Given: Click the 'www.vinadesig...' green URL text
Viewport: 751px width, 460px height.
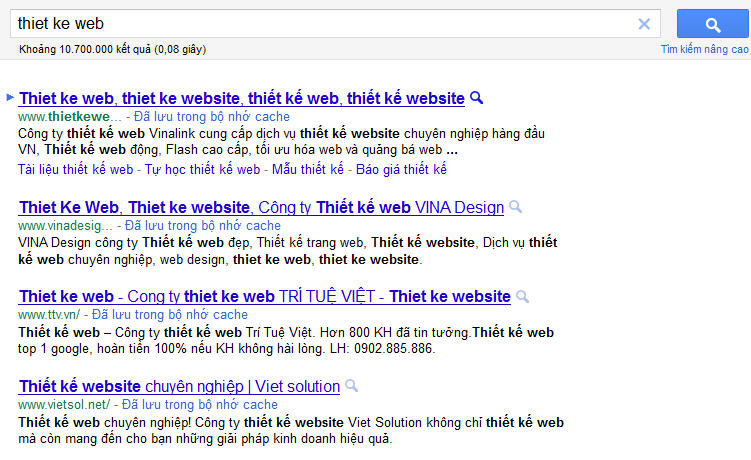Looking at the screenshot, I should pyautogui.click(x=65, y=225).
